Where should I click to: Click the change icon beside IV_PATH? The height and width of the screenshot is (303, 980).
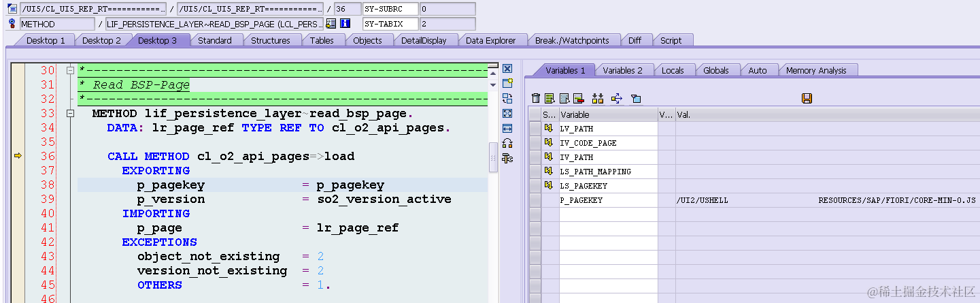tap(548, 157)
